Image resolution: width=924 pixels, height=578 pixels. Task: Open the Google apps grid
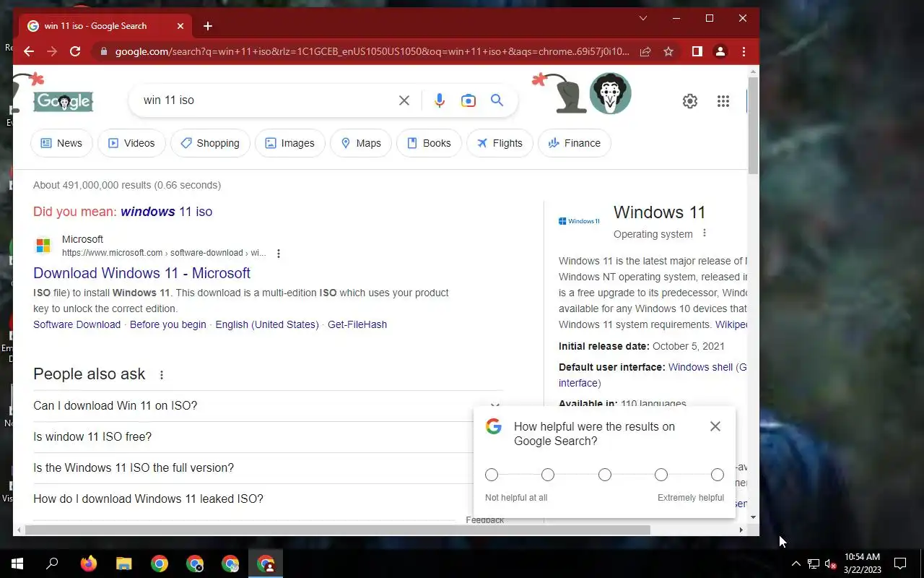(723, 101)
